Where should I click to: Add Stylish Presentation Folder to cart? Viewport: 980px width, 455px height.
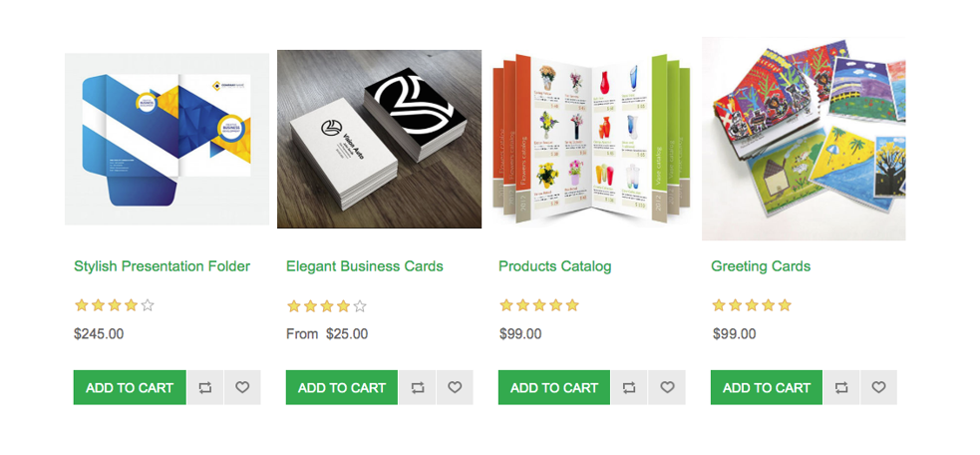[130, 387]
